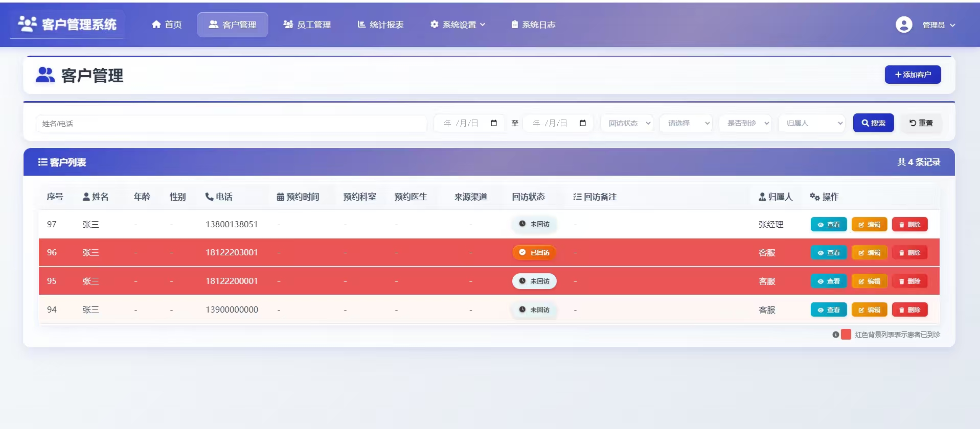Click the 预约医生 column header
The width and height of the screenshot is (980, 429).
[411, 197]
